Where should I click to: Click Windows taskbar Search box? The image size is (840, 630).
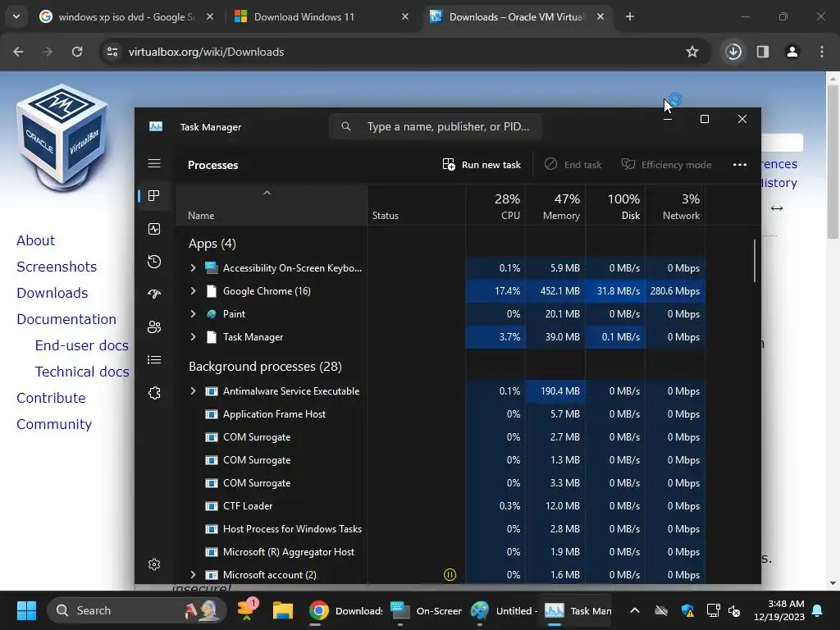pyautogui.click(x=137, y=610)
